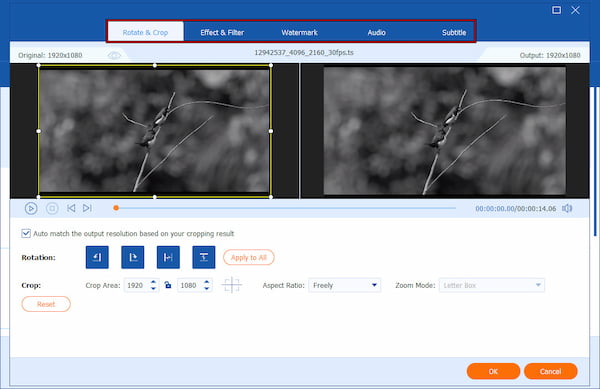The image size is (600, 389).
Task: Decrease crop height with down arrow
Action: tap(207, 289)
